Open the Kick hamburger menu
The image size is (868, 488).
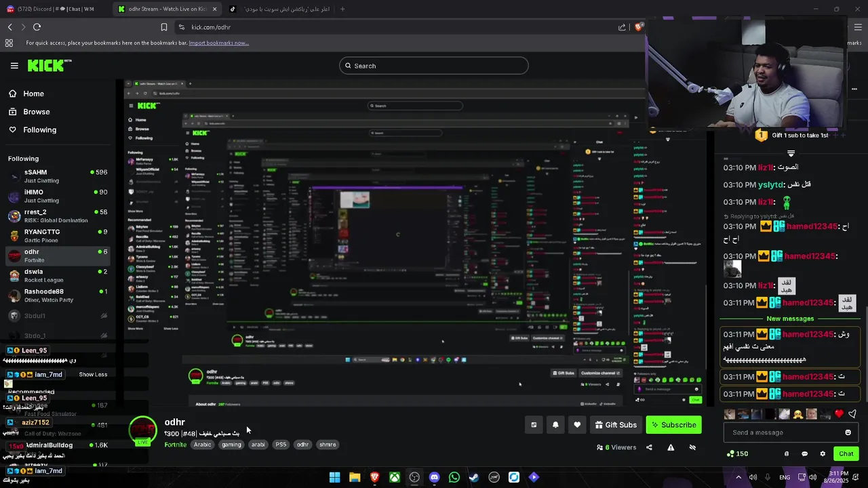(x=14, y=66)
